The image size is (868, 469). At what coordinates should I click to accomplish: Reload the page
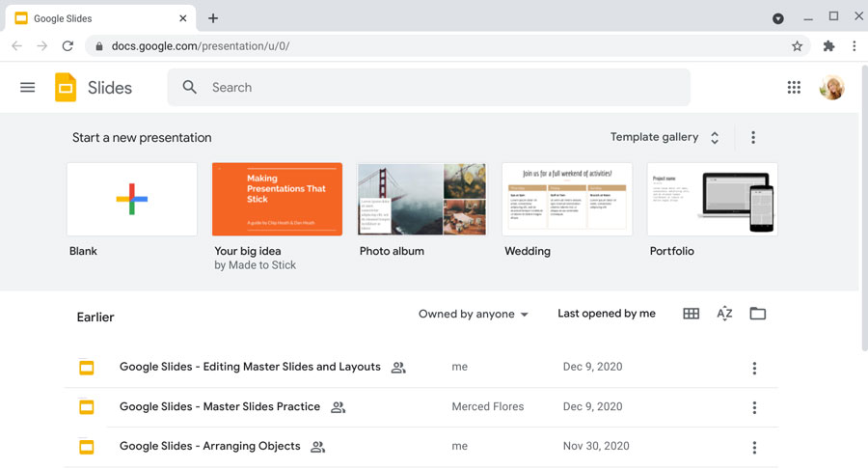click(68, 46)
